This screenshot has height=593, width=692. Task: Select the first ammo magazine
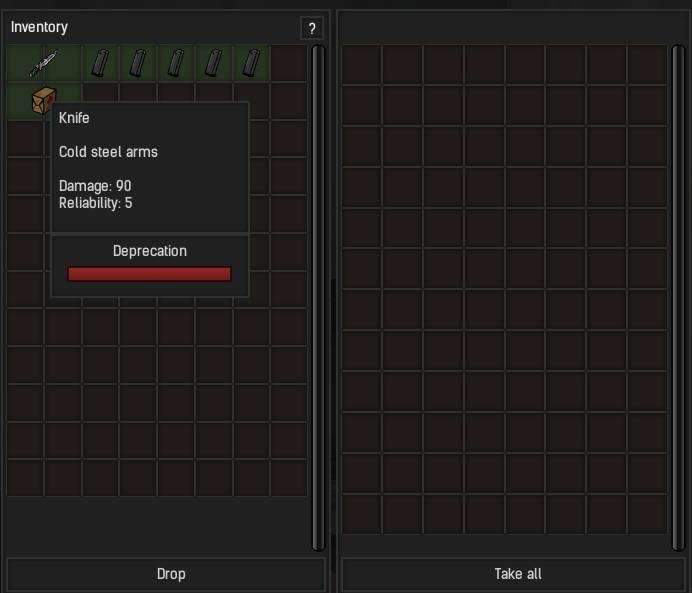coord(100,63)
